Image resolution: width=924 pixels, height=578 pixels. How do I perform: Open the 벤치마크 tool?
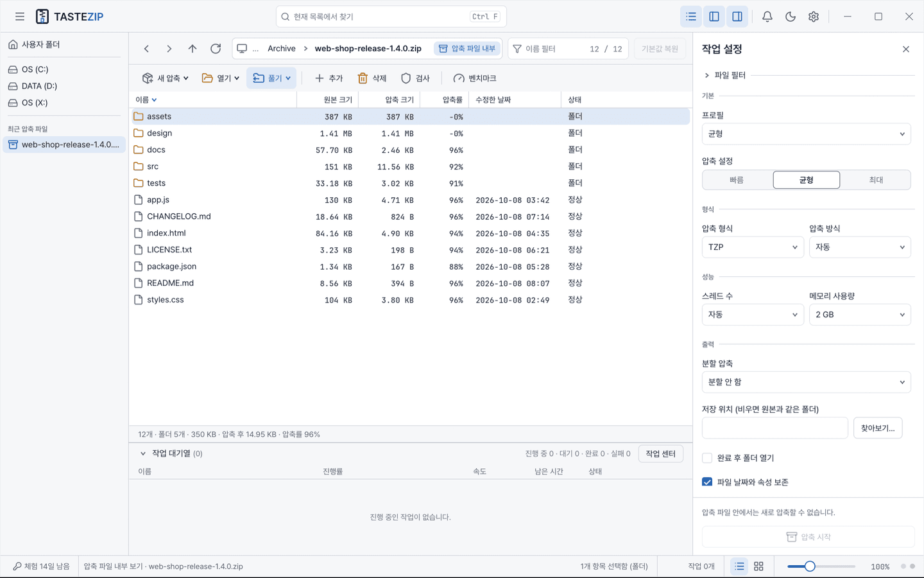(x=475, y=78)
